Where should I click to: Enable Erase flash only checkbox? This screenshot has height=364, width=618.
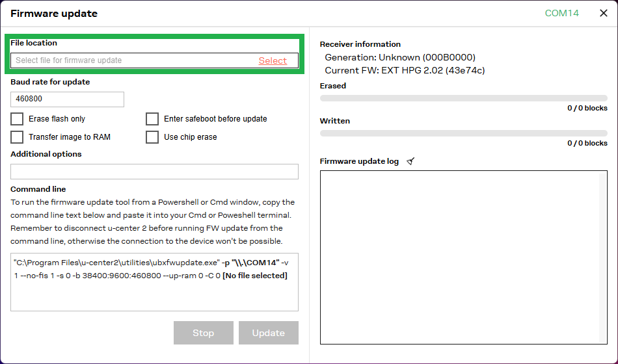point(17,119)
